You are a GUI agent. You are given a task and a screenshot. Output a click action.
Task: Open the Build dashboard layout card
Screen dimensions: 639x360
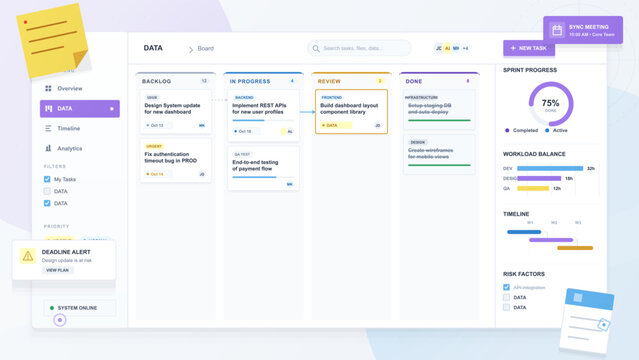pos(351,112)
